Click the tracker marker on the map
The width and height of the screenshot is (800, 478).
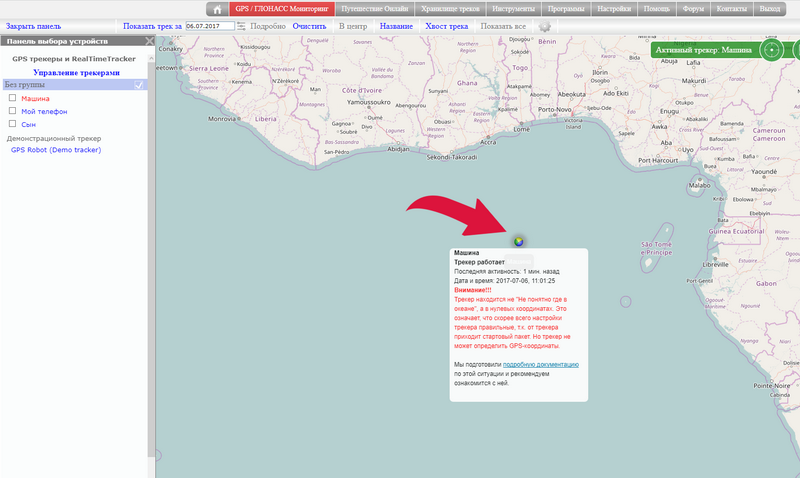tap(518, 240)
